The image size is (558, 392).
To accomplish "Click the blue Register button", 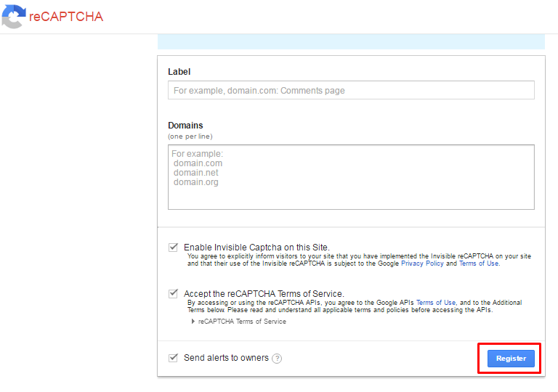I will point(511,359).
